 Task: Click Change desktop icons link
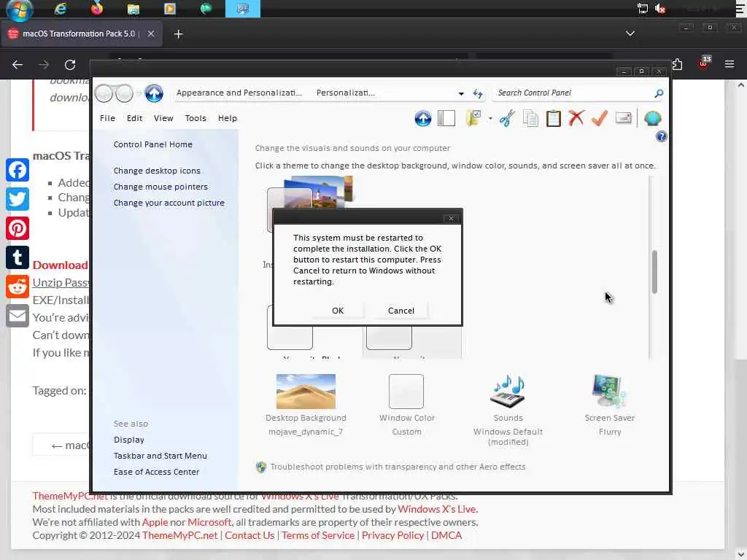pos(157,171)
